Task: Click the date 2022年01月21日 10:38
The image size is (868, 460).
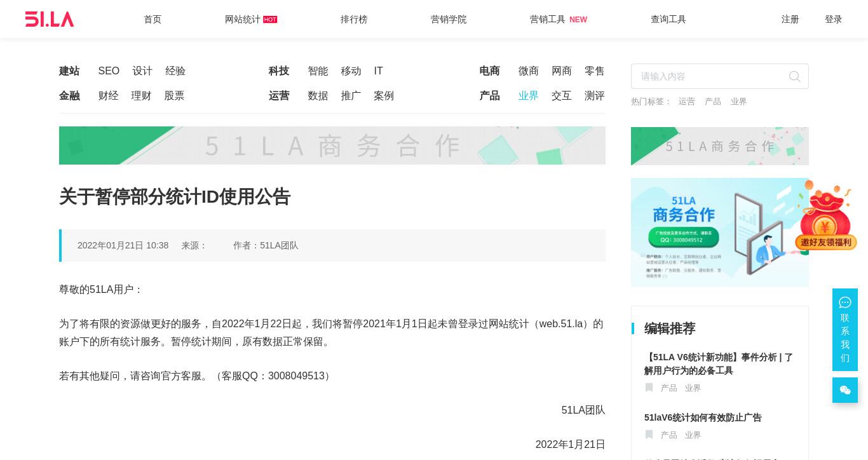Action: point(123,245)
